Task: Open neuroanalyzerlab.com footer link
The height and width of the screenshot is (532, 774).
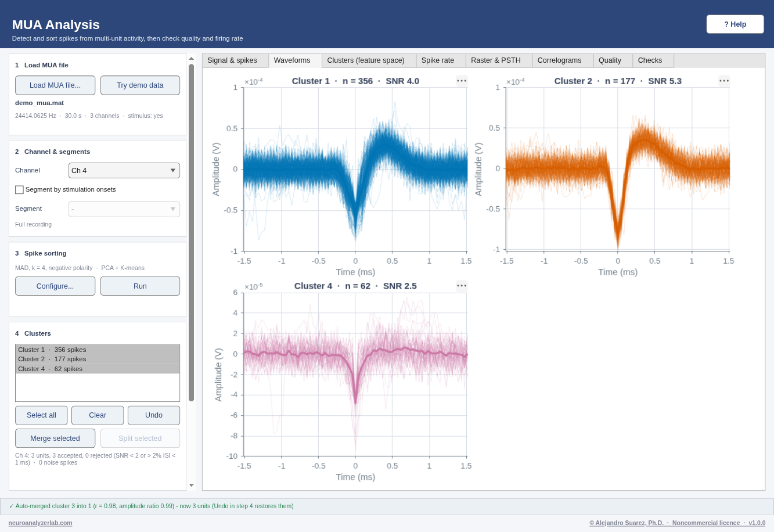Action: coord(40,523)
